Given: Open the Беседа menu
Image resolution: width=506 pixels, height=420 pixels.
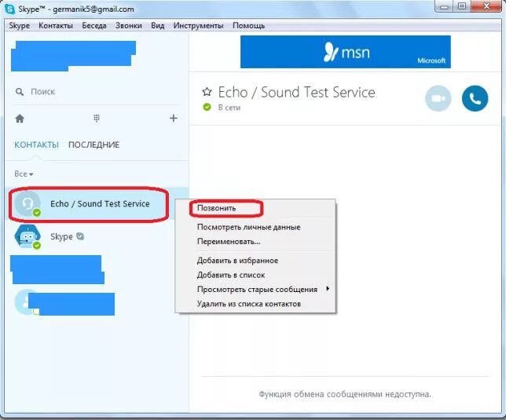Looking at the screenshot, I should click(x=94, y=25).
